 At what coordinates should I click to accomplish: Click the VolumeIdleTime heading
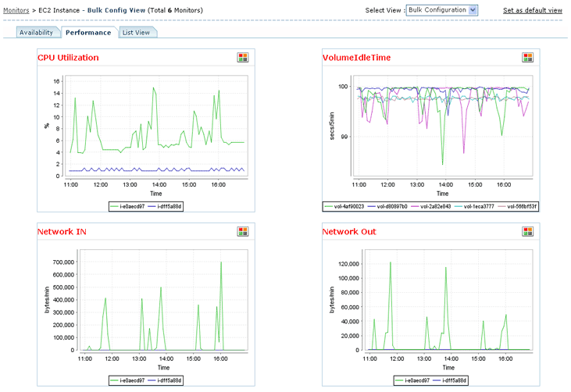click(x=356, y=58)
